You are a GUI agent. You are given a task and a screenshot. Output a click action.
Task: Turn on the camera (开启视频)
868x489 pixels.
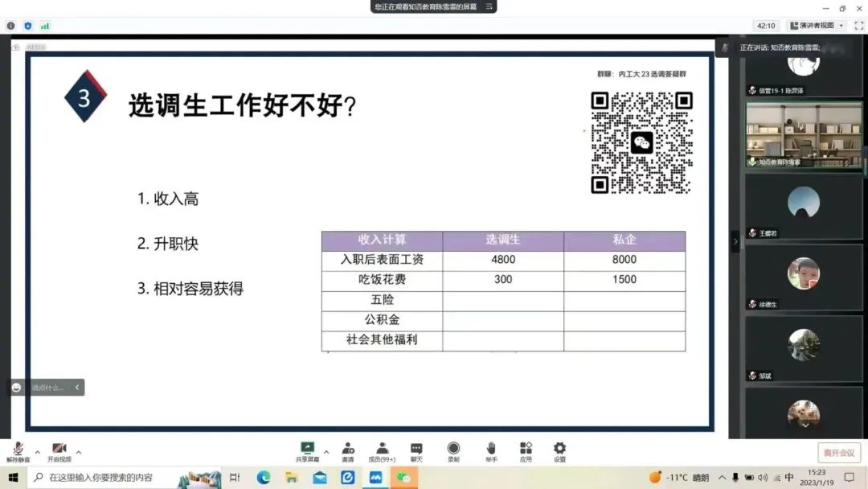(59, 450)
